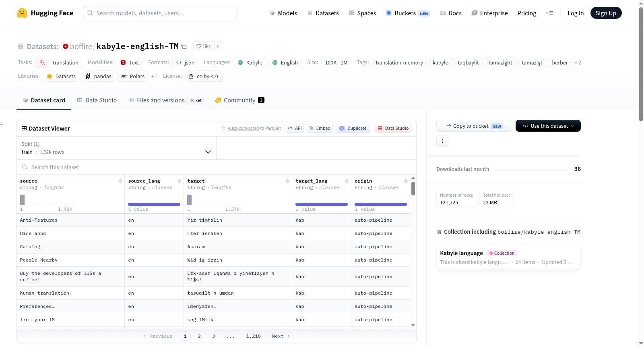Open Enterprise in the top navigation
Screen dimensions: 644x347
(x=490, y=13)
